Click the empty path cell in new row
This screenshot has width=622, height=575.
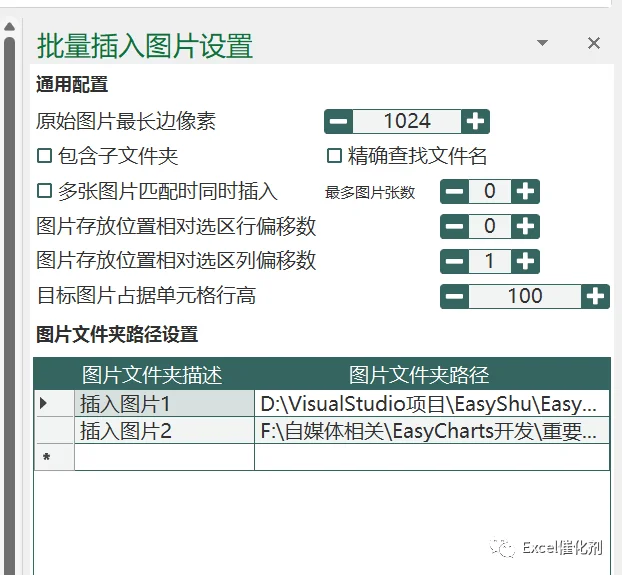click(432, 457)
